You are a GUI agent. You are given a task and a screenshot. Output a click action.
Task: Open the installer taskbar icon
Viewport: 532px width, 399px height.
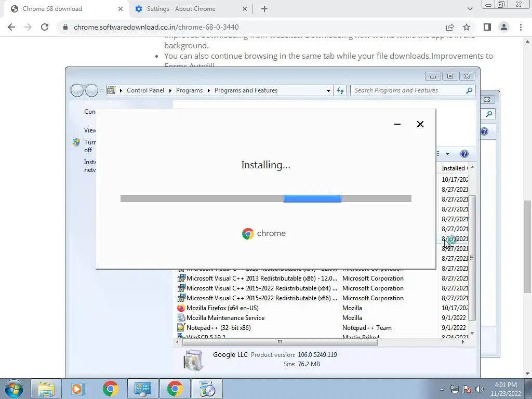[207, 389]
